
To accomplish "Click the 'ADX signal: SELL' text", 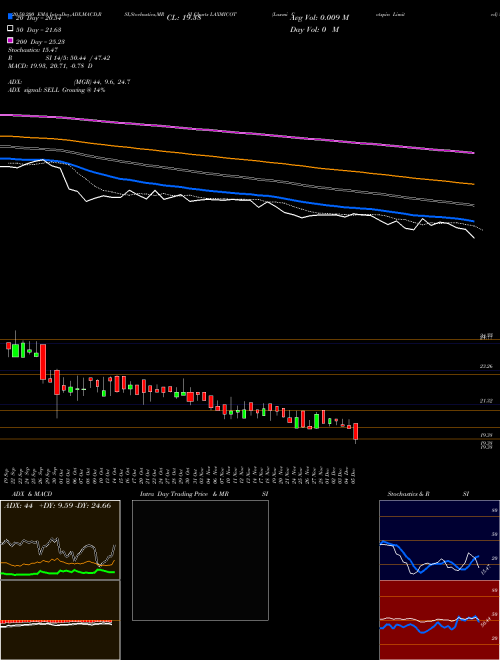I will (34, 90).
